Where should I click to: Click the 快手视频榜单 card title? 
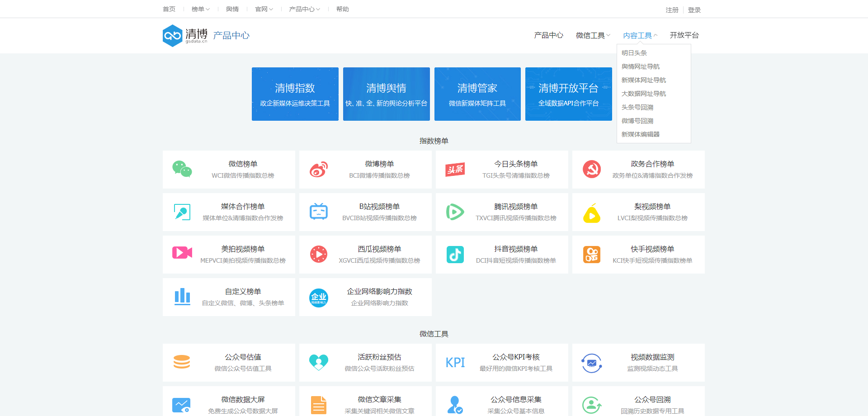click(652, 249)
